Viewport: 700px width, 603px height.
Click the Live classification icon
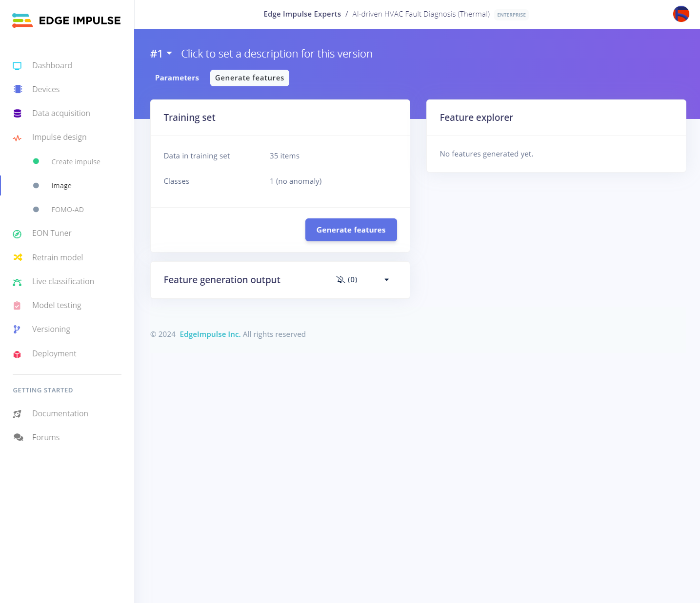[17, 282]
